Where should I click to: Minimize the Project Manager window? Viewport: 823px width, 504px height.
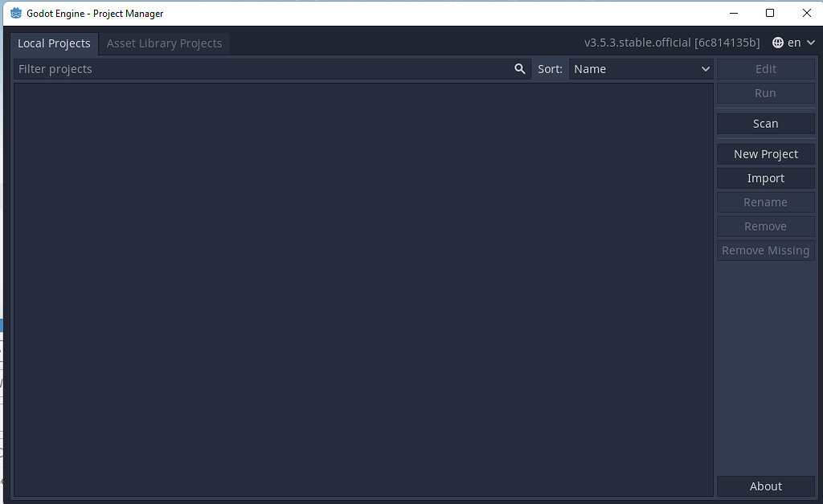(734, 13)
